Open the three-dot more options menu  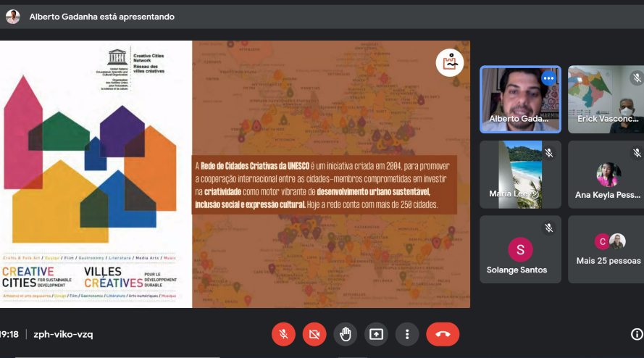[x=407, y=334]
